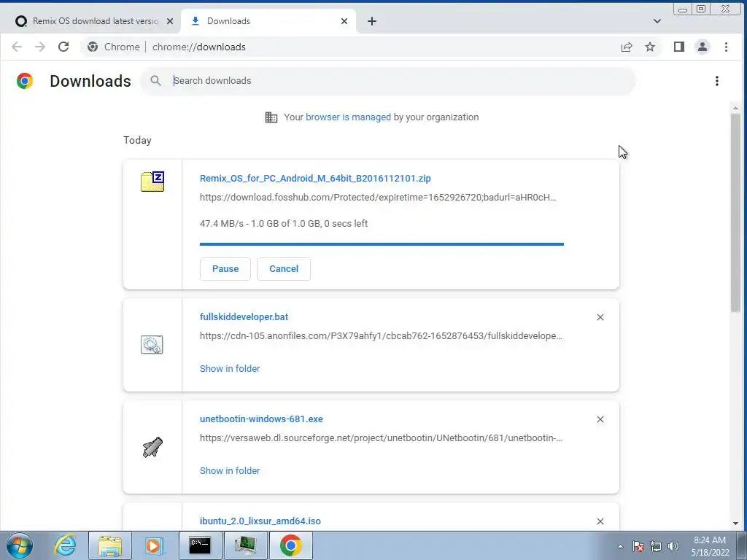Click the Chrome logo next to Downloads
Screen dimensions: 747x560
click(x=25, y=81)
